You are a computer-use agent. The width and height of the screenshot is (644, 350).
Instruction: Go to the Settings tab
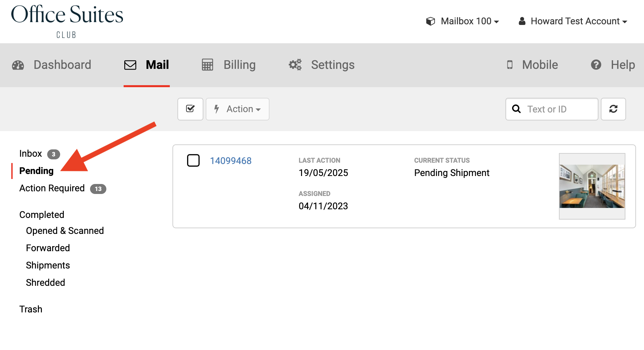[333, 65]
